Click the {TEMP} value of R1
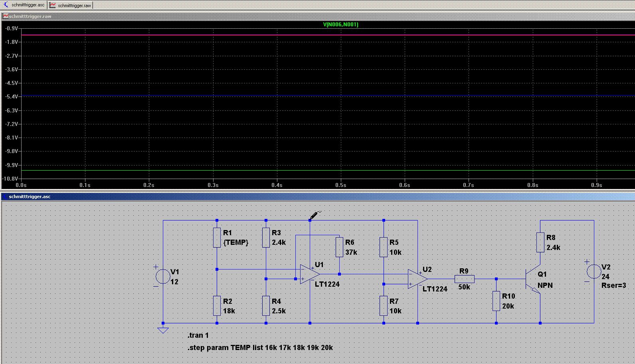Viewport: 635px width, 364px height. (x=236, y=242)
